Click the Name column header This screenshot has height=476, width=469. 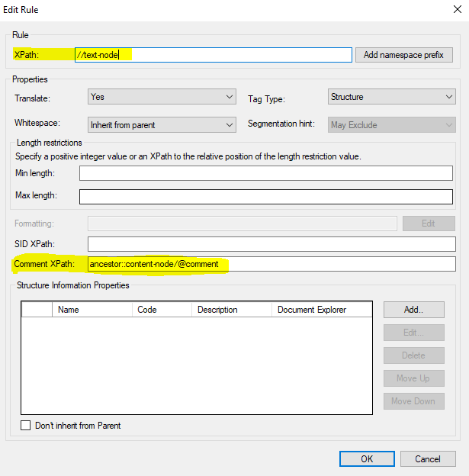(92, 310)
